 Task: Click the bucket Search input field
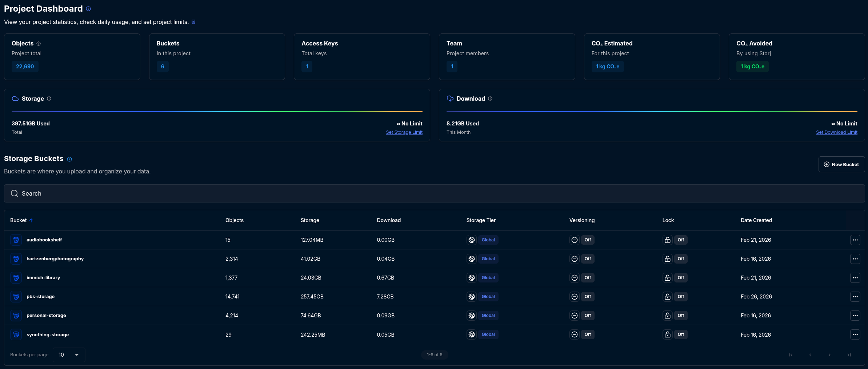coord(434,193)
